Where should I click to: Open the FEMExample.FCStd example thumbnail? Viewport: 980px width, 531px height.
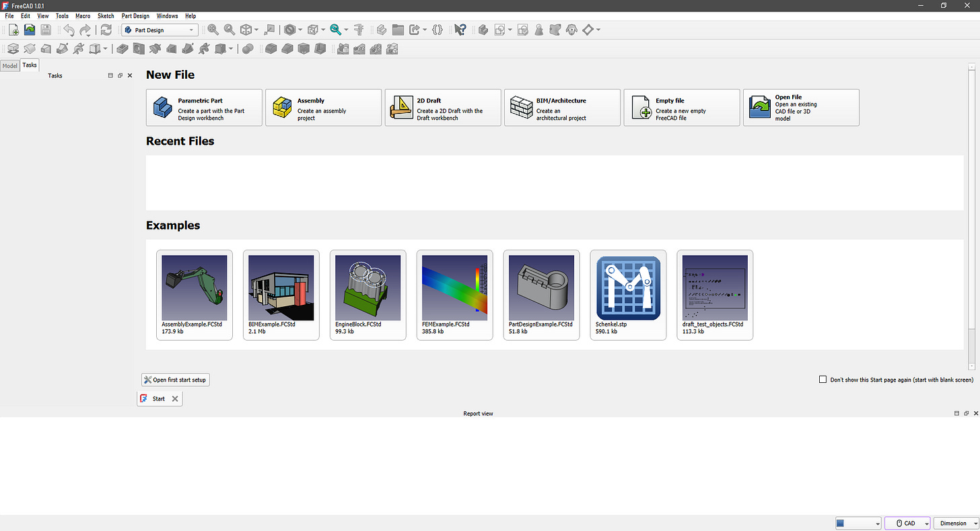click(455, 295)
